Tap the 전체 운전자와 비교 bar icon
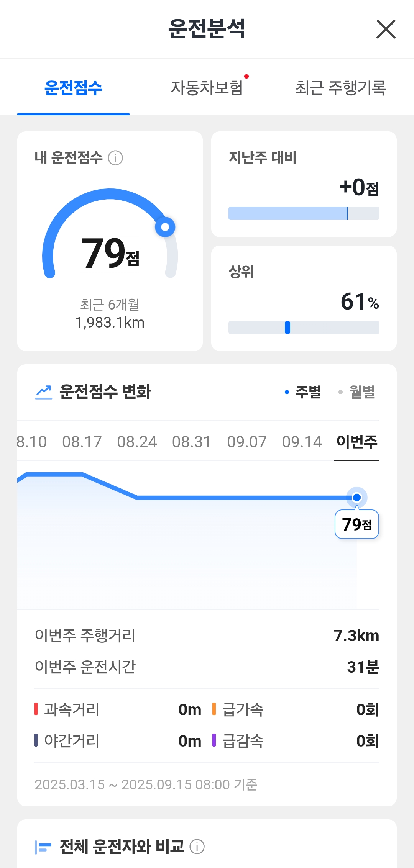Viewport: 414px width, 868px height. pyautogui.click(x=43, y=847)
